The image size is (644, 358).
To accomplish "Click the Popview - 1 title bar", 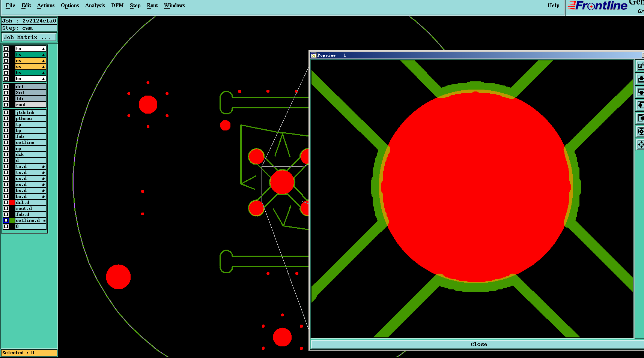I will pyautogui.click(x=477, y=55).
